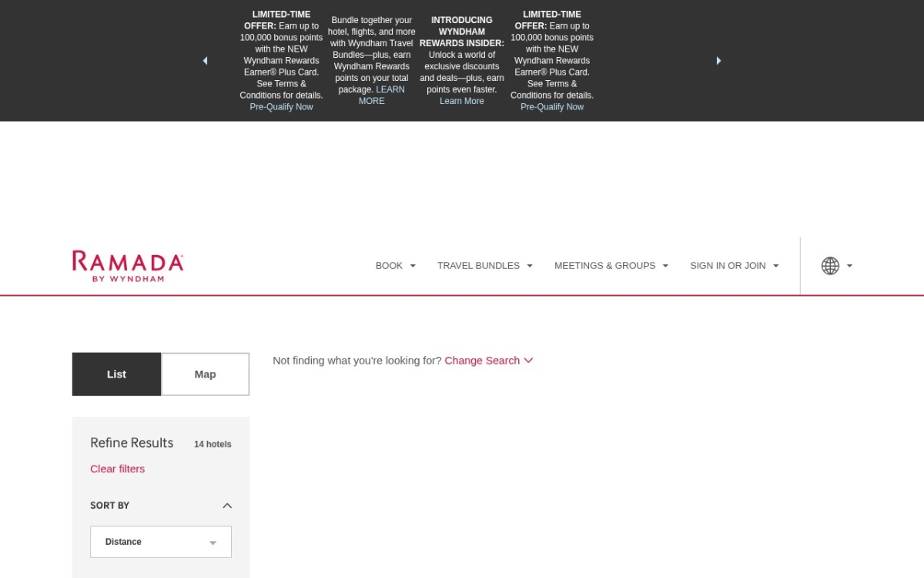The width and height of the screenshot is (924, 578).
Task: Open the BOOK menu
Action: click(x=396, y=266)
